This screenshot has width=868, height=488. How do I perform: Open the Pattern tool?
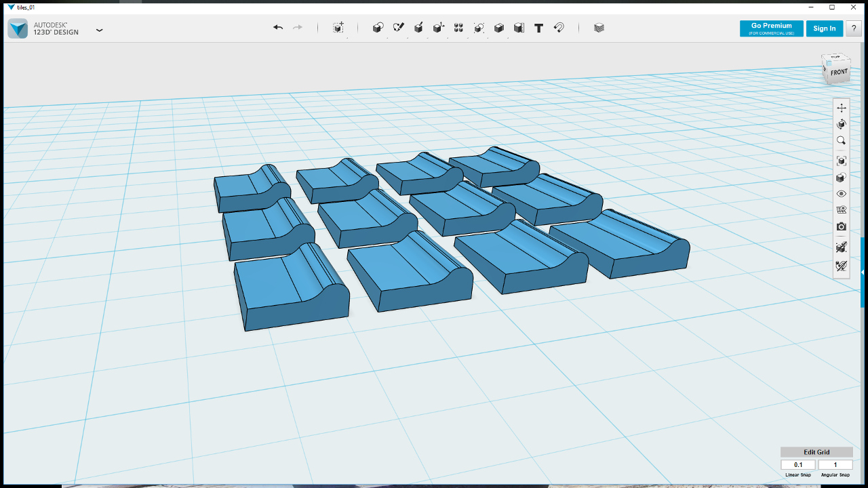458,28
